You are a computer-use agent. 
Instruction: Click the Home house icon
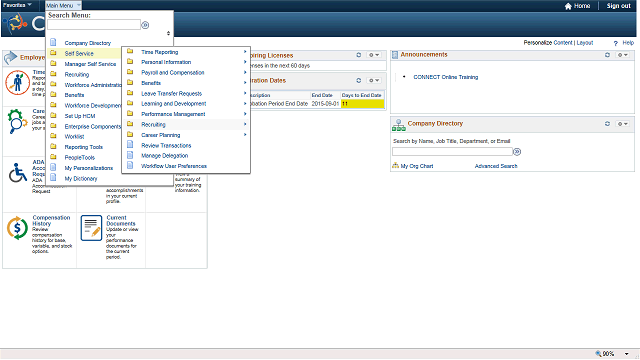pyautogui.click(x=568, y=6)
